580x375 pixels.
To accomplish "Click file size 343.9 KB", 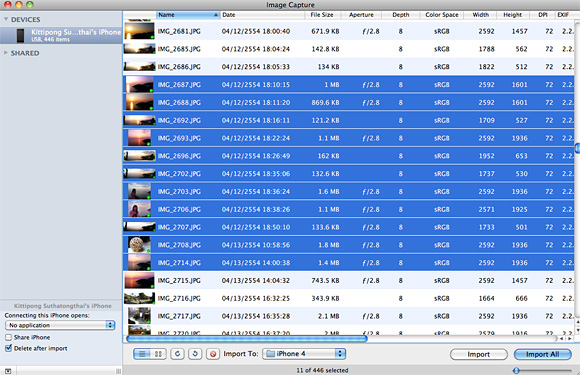I will click(x=325, y=298).
